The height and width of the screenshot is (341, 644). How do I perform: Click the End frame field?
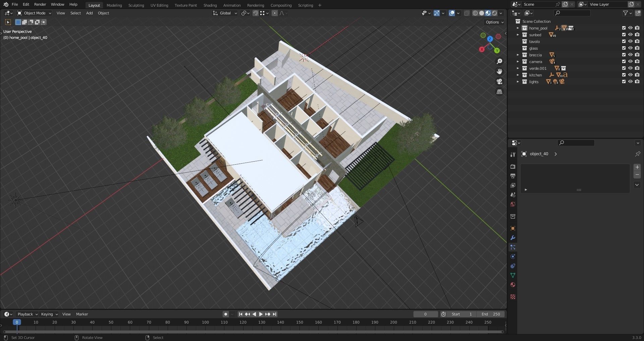click(491, 314)
